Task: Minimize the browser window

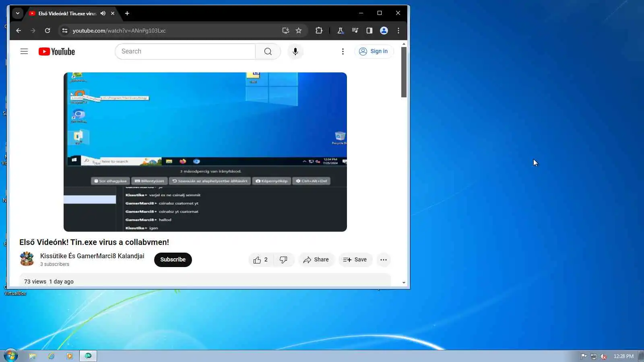Action: (361, 13)
